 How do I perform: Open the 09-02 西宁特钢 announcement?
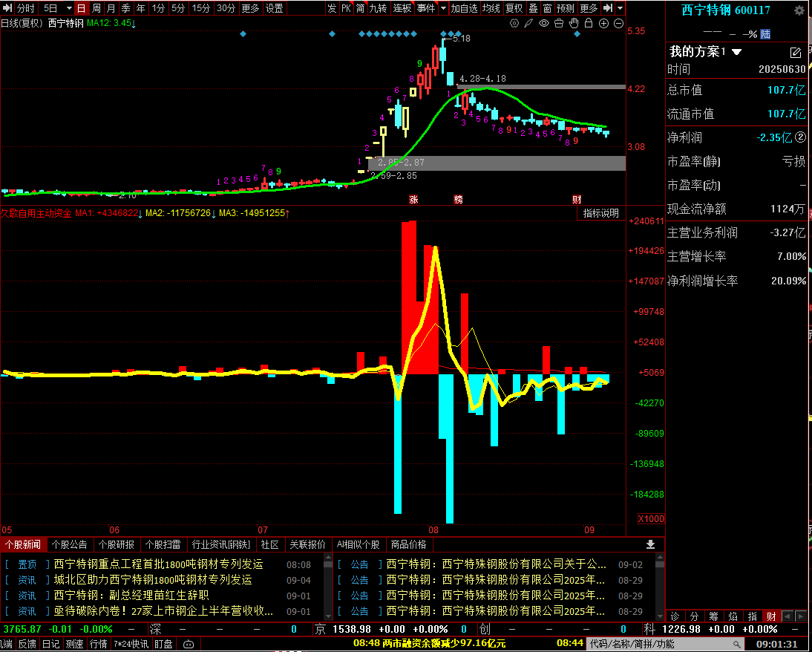click(496, 564)
